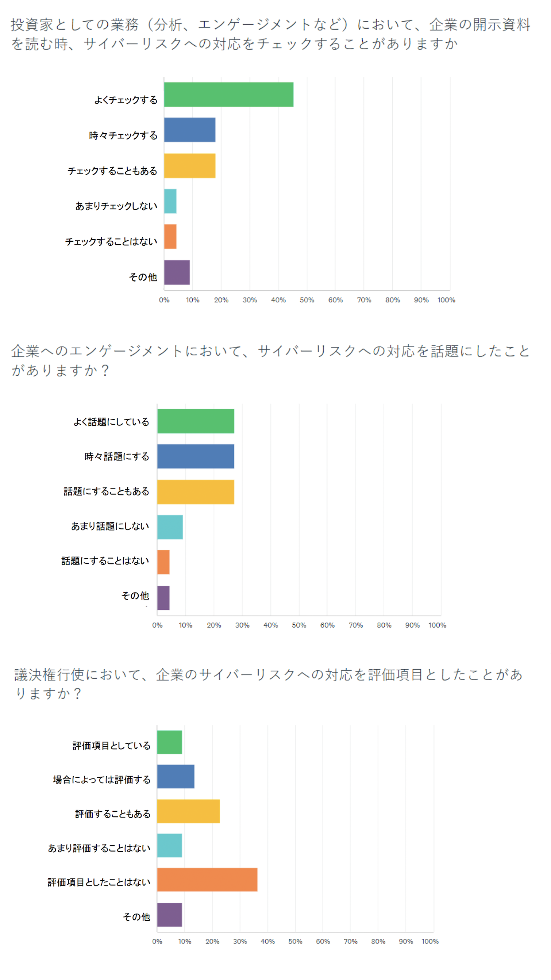The width and height of the screenshot is (551, 980).
Task: Click the orange チェックすることはない bar
Action: (x=170, y=236)
